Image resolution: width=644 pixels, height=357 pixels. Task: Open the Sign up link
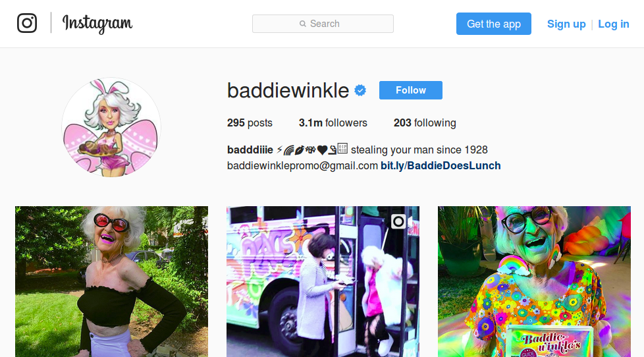click(x=566, y=24)
